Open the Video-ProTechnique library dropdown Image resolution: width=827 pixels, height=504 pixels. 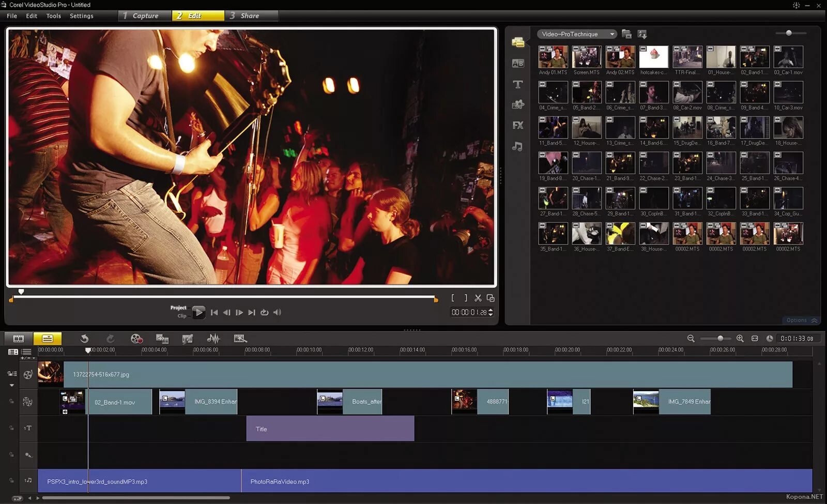[577, 34]
